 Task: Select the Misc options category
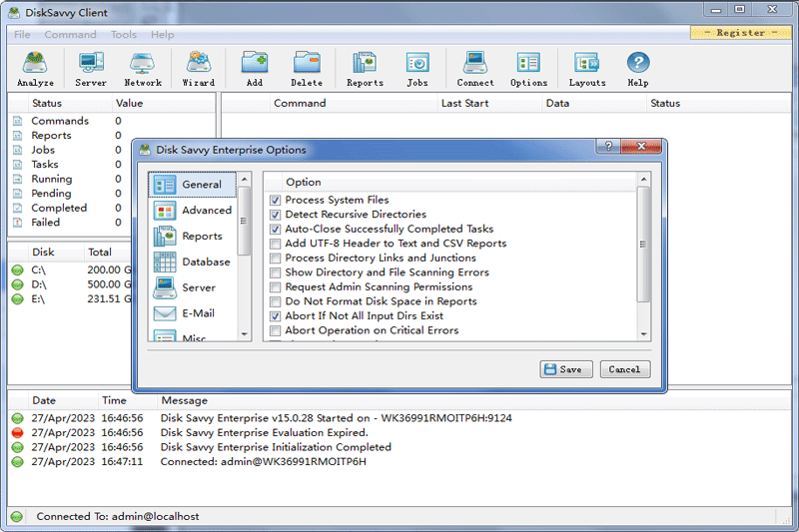pyautogui.click(x=192, y=334)
